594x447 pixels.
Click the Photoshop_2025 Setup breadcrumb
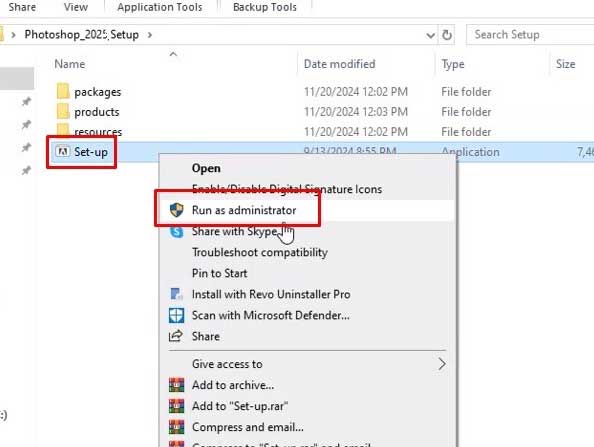point(81,34)
